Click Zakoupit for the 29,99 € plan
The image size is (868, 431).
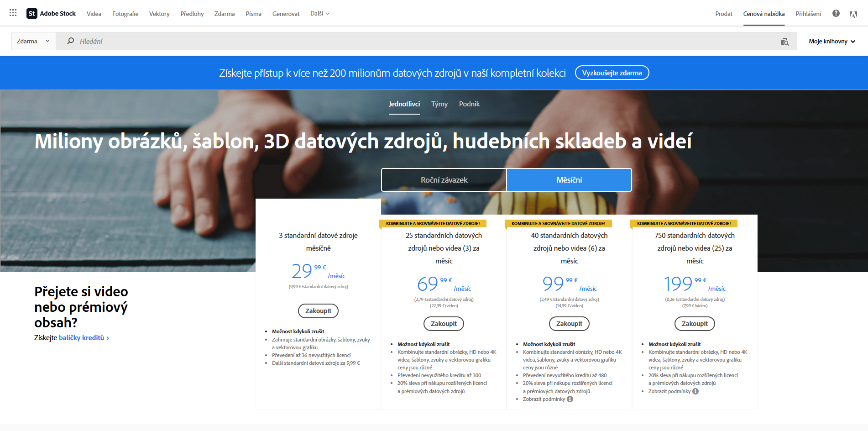point(318,311)
